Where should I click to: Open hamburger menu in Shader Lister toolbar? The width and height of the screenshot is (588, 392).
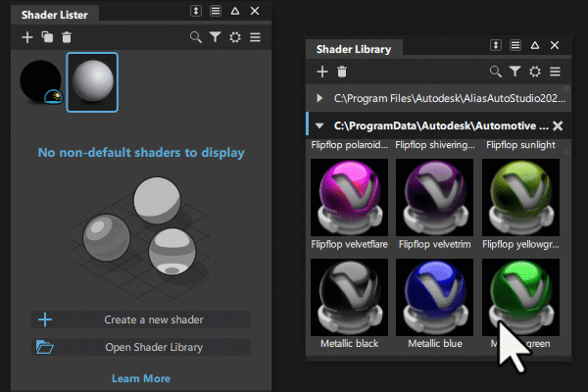tap(256, 37)
